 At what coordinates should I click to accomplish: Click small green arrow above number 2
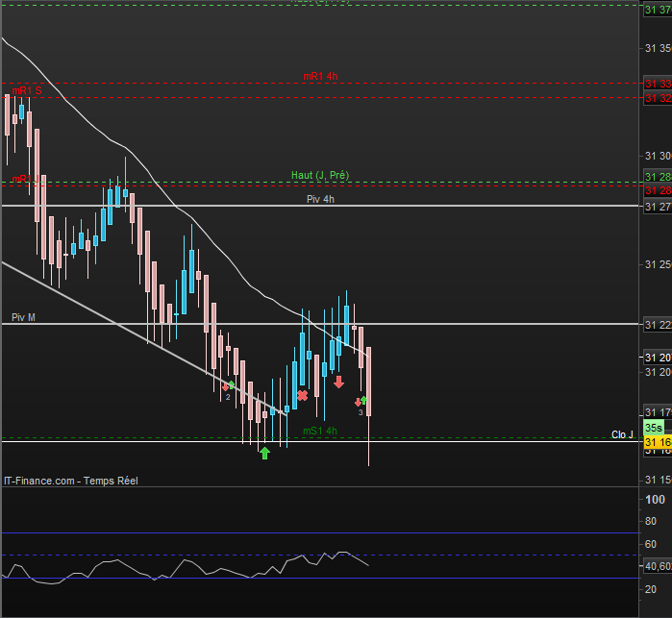coord(232,384)
